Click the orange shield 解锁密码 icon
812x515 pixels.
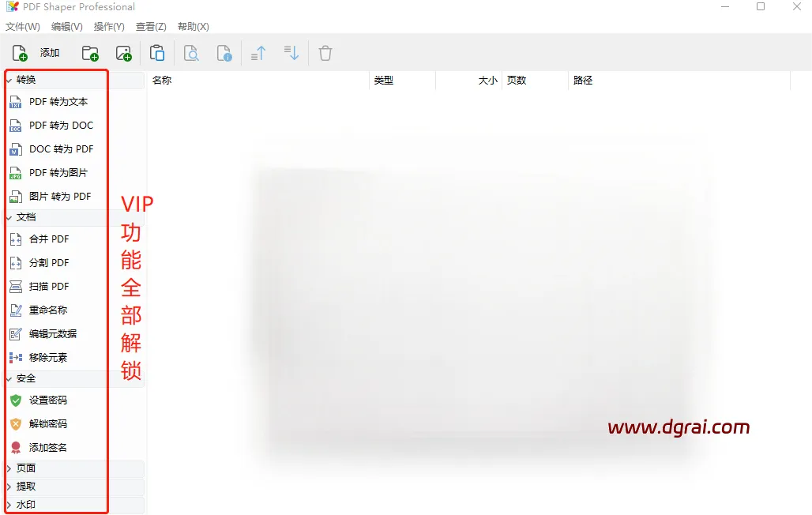click(x=16, y=424)
